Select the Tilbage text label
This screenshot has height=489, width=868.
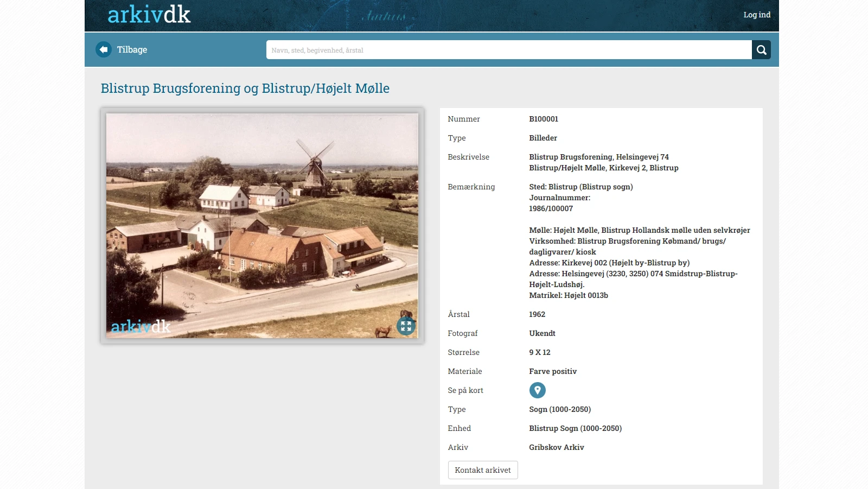point(132,49)
